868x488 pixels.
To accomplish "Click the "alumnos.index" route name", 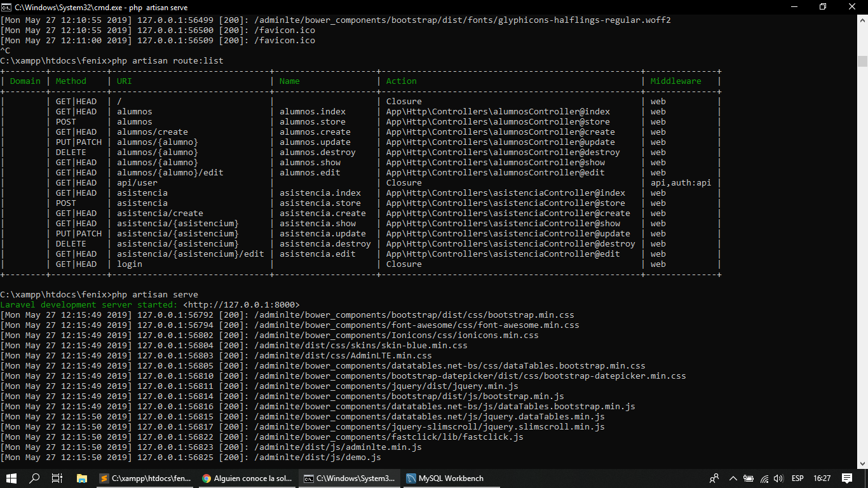I will (313, 111).
